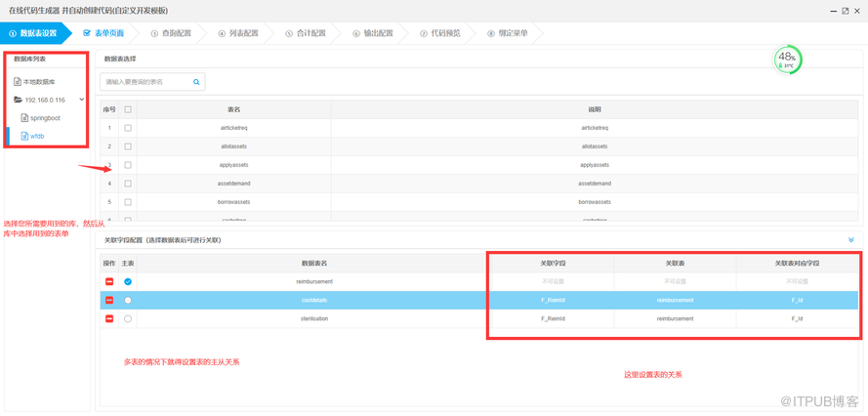Viewport: 868px width, 416px height.
Task: Remove the reimbursement row with red minus icon
Action: [x=109, y=282]
